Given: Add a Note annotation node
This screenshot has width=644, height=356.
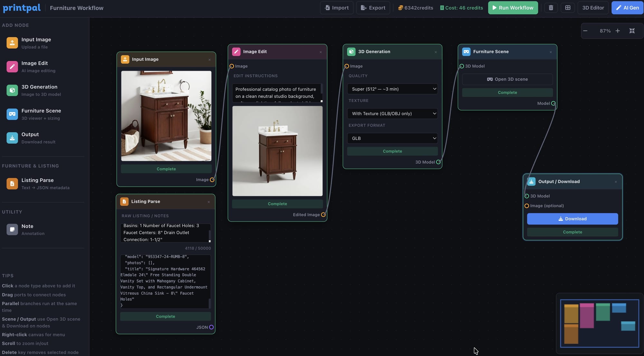Looking at the screenshot, I should coord(27,230).
